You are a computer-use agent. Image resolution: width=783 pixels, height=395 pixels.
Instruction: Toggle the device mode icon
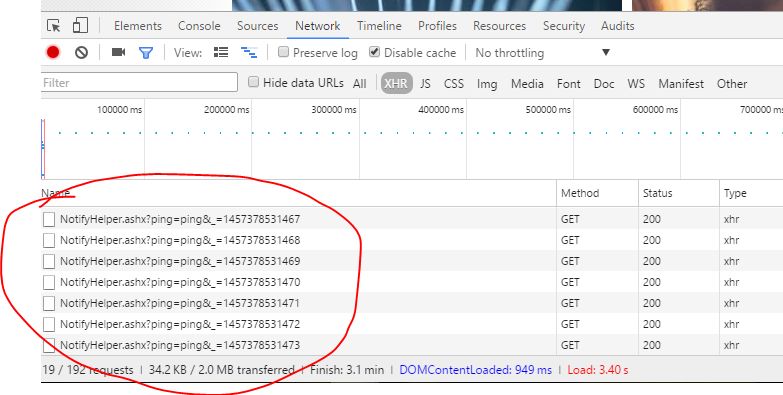click(x=80, y=25)
